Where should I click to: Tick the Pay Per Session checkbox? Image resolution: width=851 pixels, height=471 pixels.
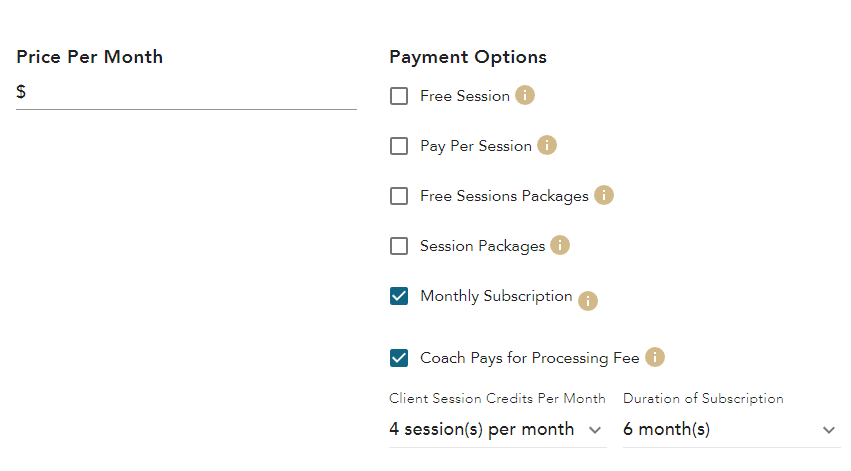399,146
